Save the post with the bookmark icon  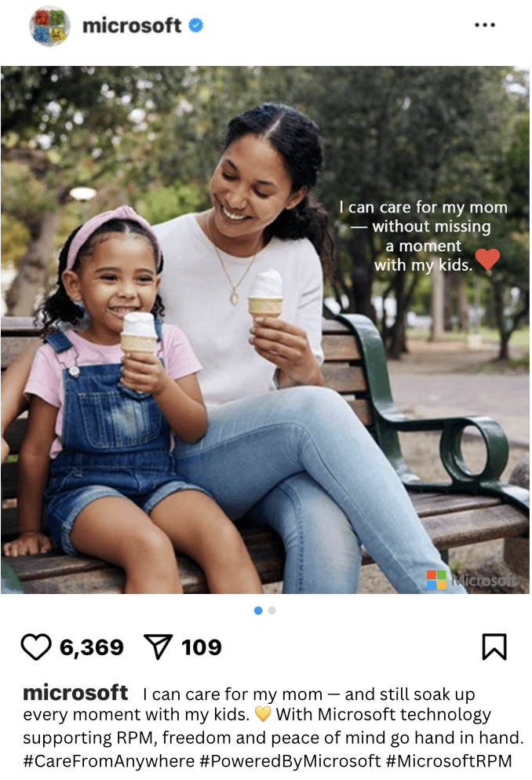494,647
